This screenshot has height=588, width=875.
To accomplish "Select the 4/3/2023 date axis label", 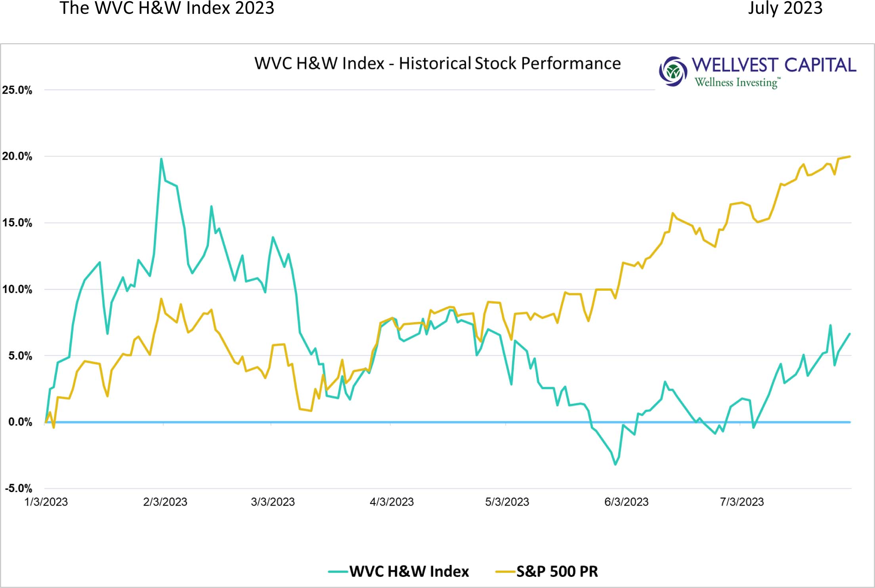I will pos(392,502).
